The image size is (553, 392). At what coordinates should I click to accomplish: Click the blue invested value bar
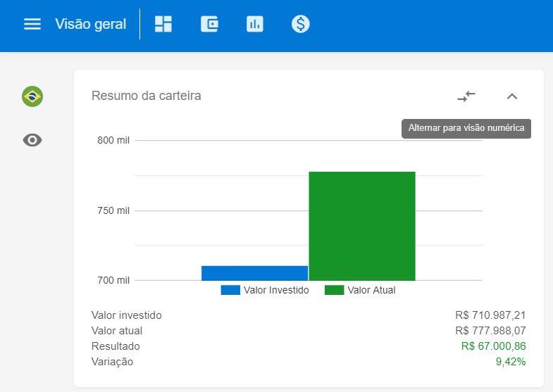point(254,273)
